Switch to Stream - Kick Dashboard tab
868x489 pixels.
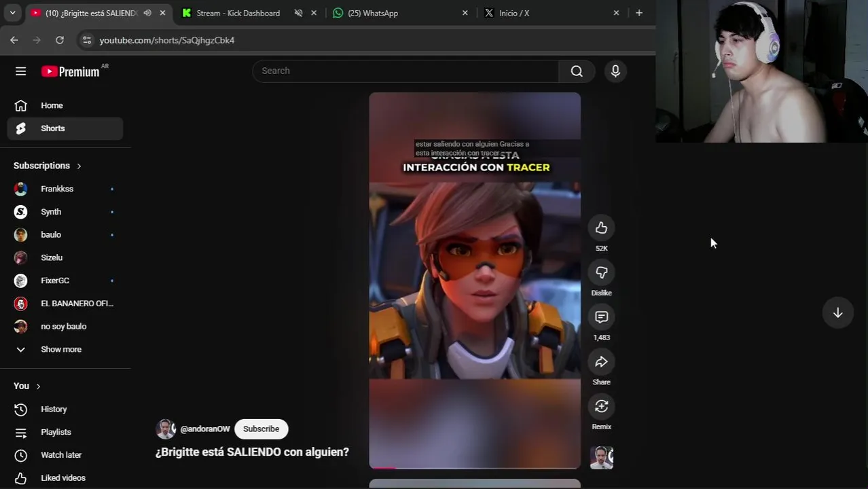pyautogui.click(x=238, y=13)
